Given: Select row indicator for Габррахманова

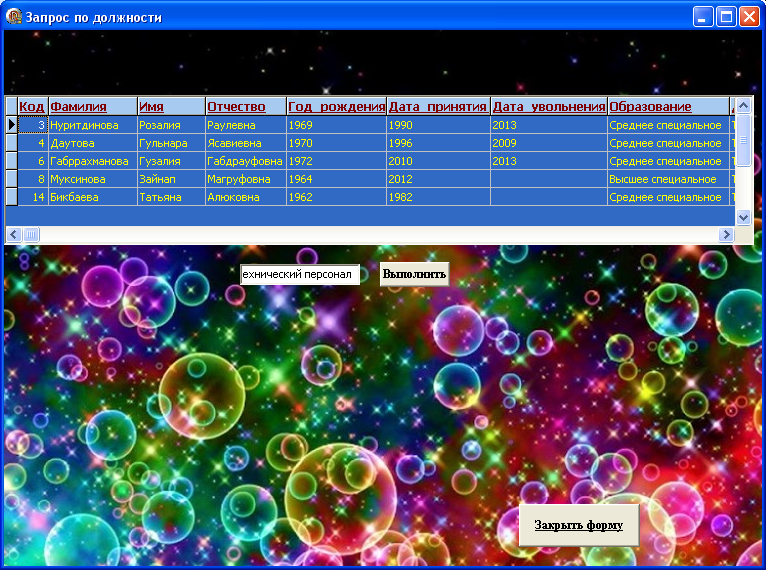Looking at the screenshot, I should point(12,161).
